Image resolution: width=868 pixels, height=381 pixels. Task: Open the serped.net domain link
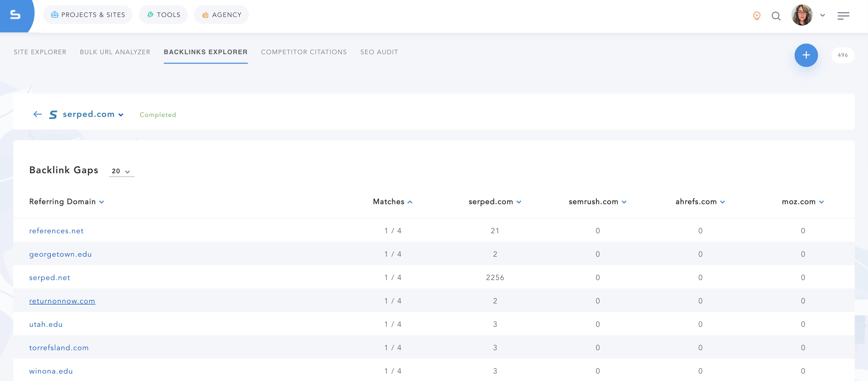click(x=49, y=278)
